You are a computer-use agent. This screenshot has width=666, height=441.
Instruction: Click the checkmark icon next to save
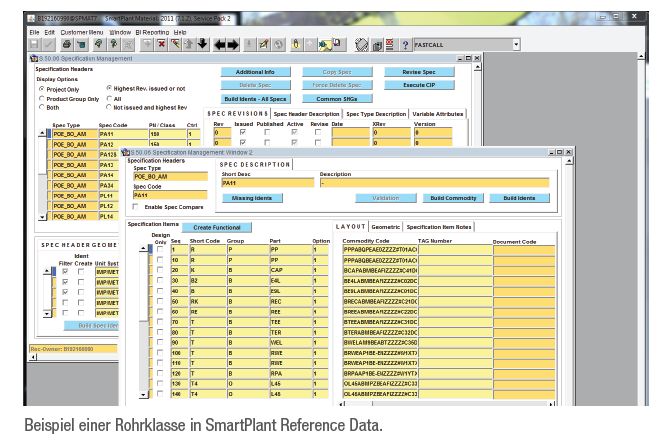(49, 44)
